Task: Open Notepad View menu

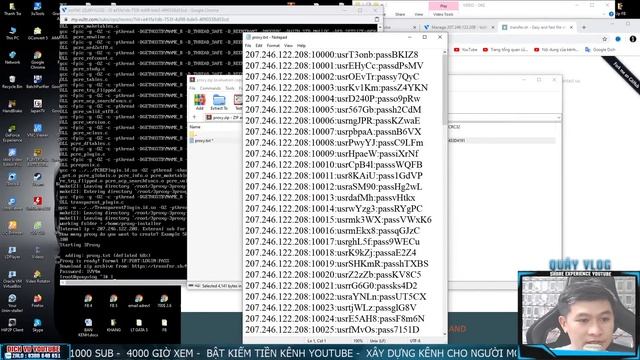Action: click(x=288, y=46)
